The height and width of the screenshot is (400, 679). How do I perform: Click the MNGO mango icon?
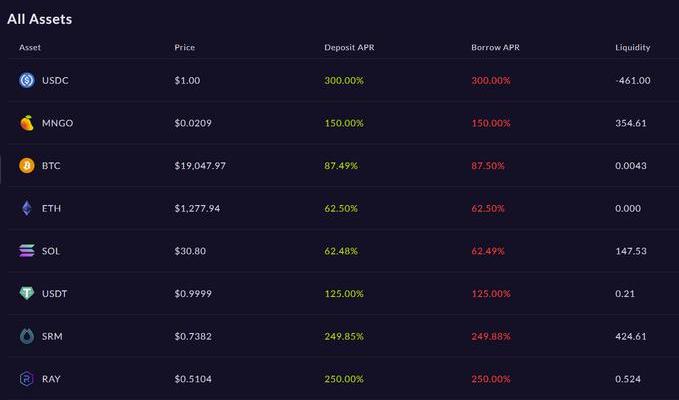click(27, 123)
